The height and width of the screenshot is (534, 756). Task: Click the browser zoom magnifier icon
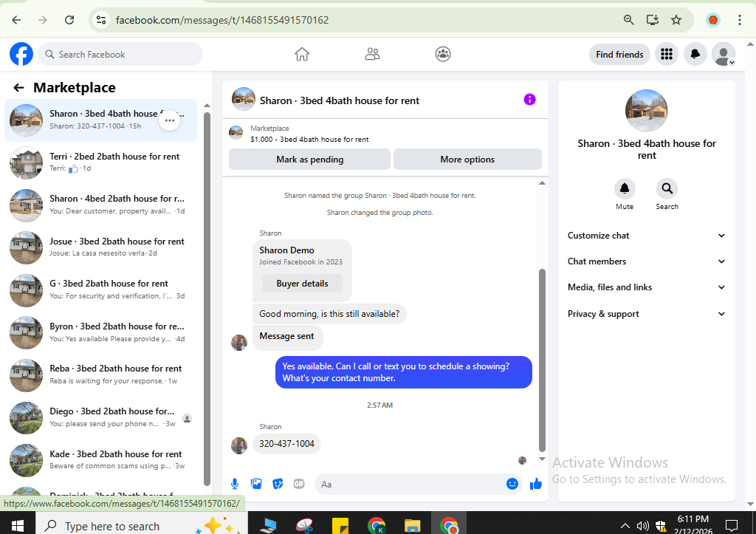(x=628, y=20)
